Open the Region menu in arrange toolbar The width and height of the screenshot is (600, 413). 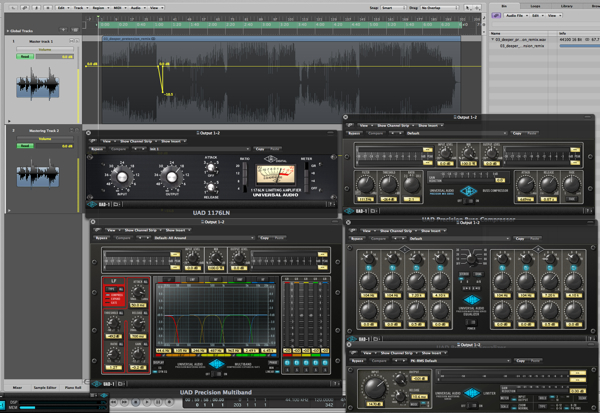coord(100,7)
